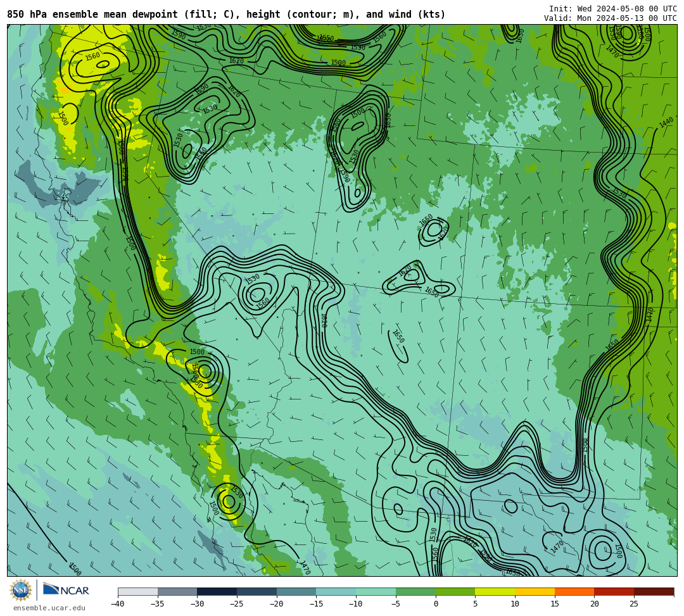Click the 10 colorbar tick label
The width and height of the screenshot is (684, 616).
pos(515,604)
